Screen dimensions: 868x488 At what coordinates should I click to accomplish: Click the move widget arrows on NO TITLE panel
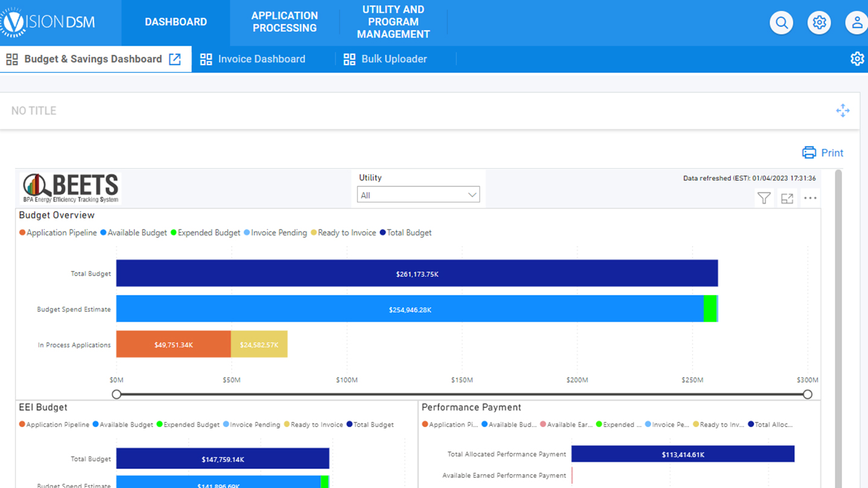pos(843,110)
